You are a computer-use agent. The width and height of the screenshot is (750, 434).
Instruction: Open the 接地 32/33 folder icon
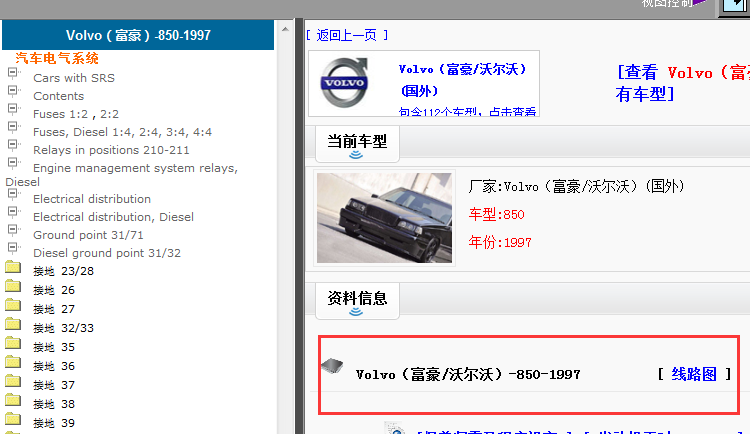tap(13, 324)
